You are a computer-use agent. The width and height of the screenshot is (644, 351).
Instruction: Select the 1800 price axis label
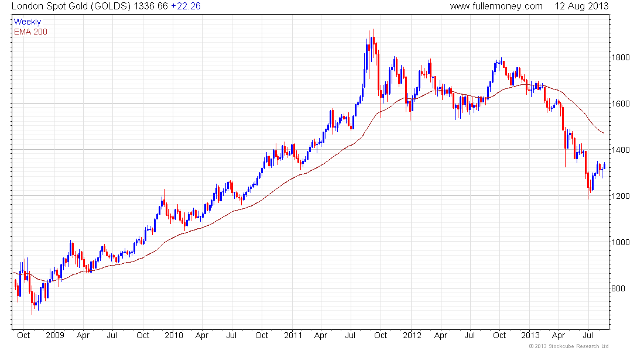pyautogui.click(x=621, y=57)
